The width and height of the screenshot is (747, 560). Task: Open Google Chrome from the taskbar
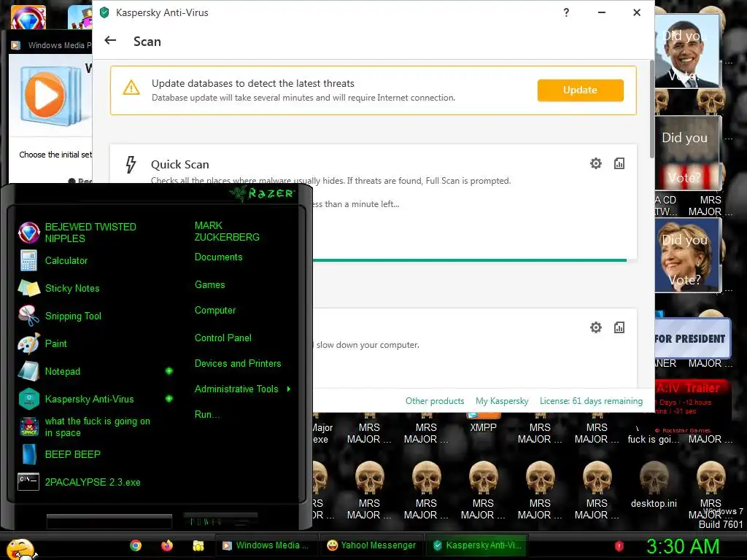click(x=136, y=545)
